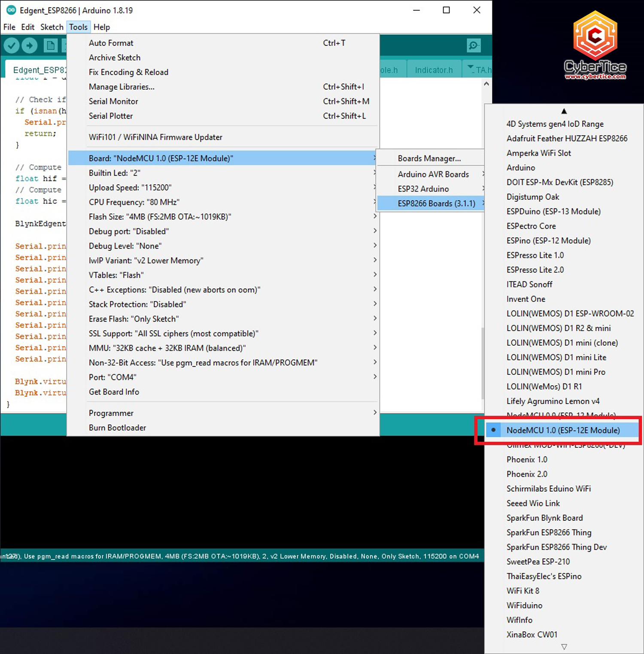Upload the sketch with the arrow icon
This screenshot has height=654, width=644.
[29, 45]
